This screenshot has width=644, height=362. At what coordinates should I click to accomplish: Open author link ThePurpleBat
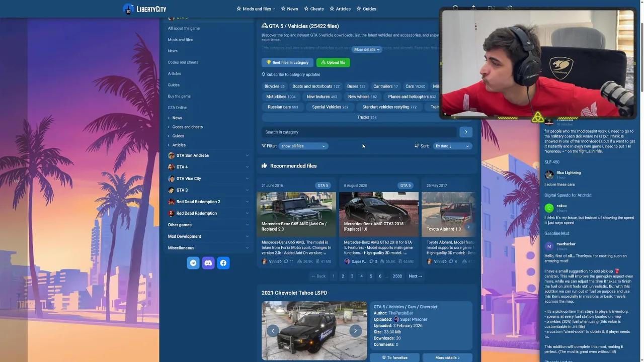point(400,313)
